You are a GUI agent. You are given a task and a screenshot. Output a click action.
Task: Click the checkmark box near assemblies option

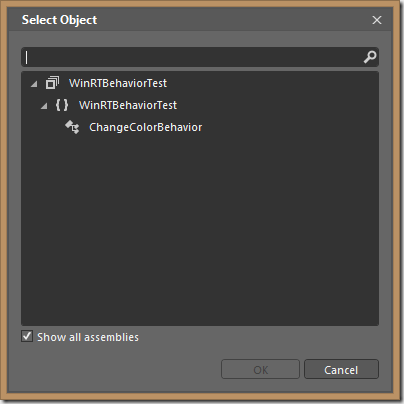click(x=27, y=336)
